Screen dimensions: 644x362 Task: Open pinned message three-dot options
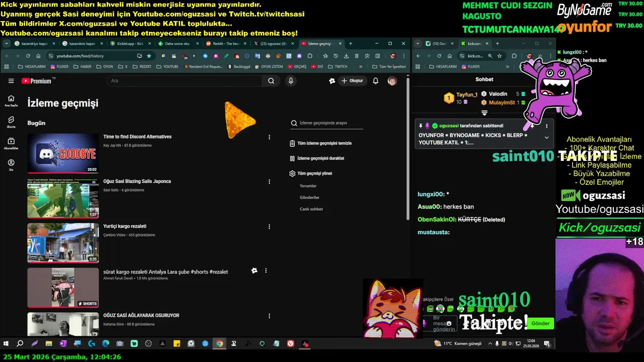(546, 126)
